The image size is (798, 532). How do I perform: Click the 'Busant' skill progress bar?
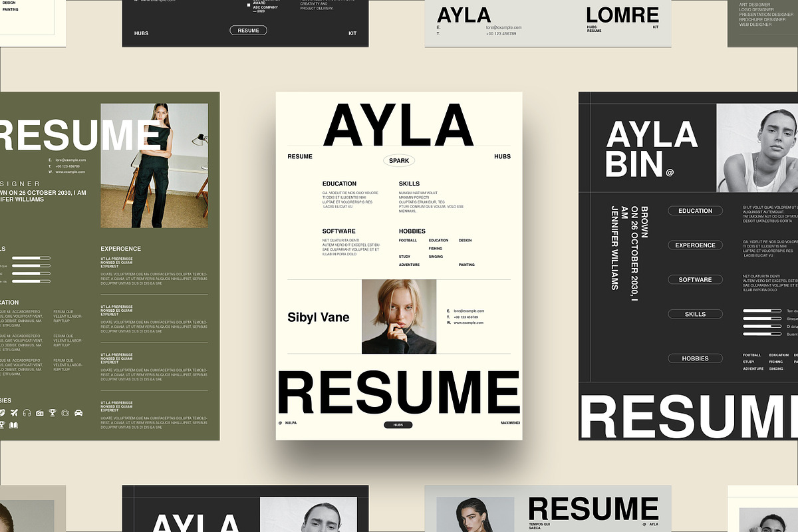click(x=762, y=334)
